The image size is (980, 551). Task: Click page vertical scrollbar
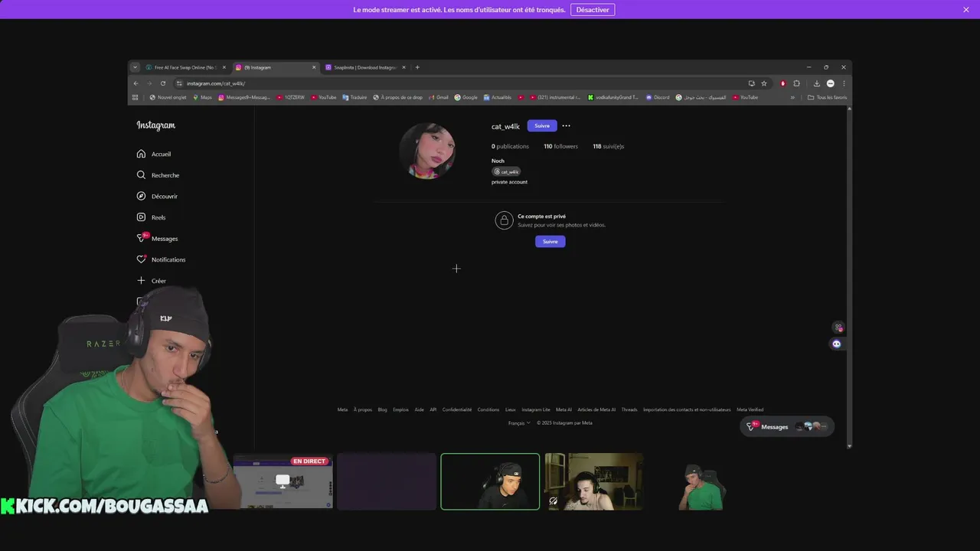click(x=849, y=275)
